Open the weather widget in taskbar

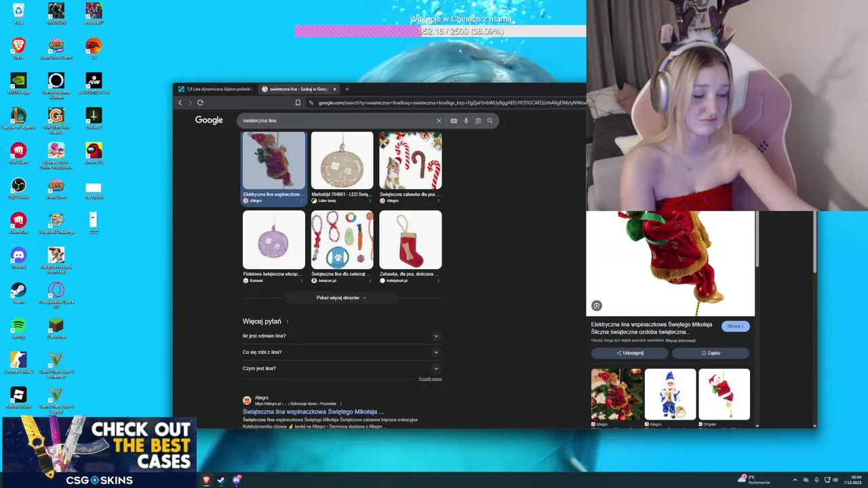pyautogui.click(x=754, y=480)
